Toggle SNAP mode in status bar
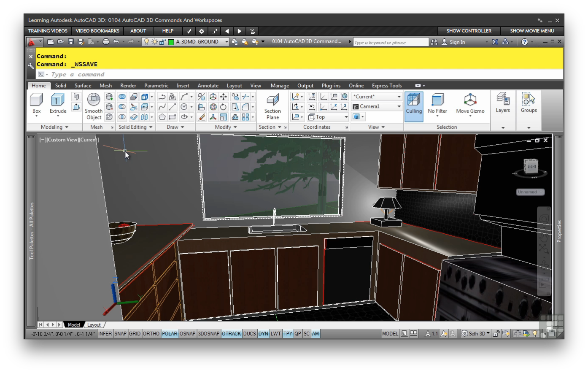This screenshot has height=373, width=588. point(120,333)
